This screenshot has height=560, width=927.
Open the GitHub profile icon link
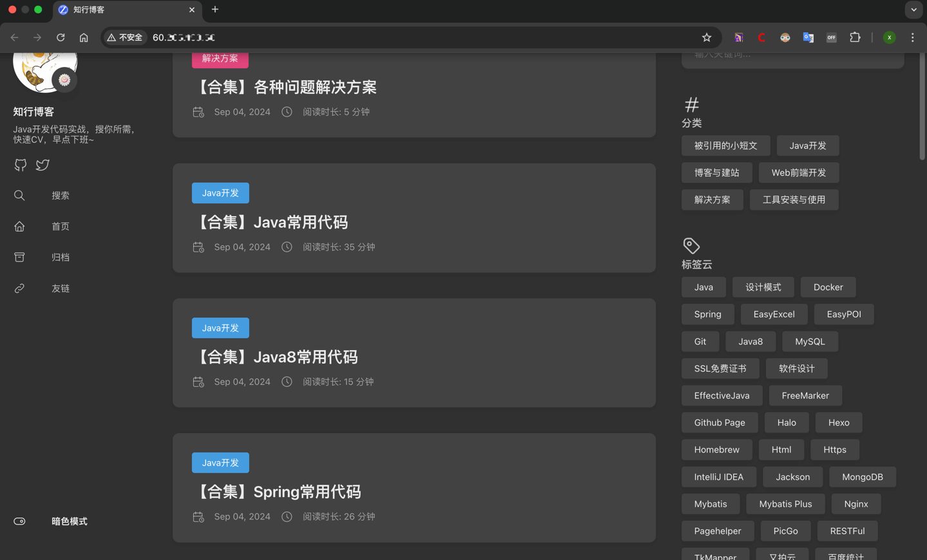coord(21,165)
